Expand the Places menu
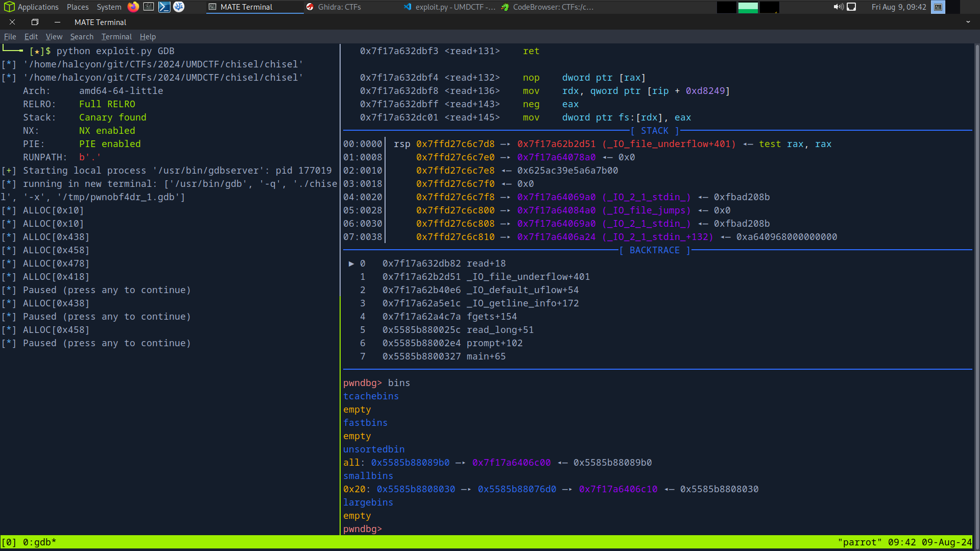The width and height of the screenshot is (980, 551). pos(78,7)
